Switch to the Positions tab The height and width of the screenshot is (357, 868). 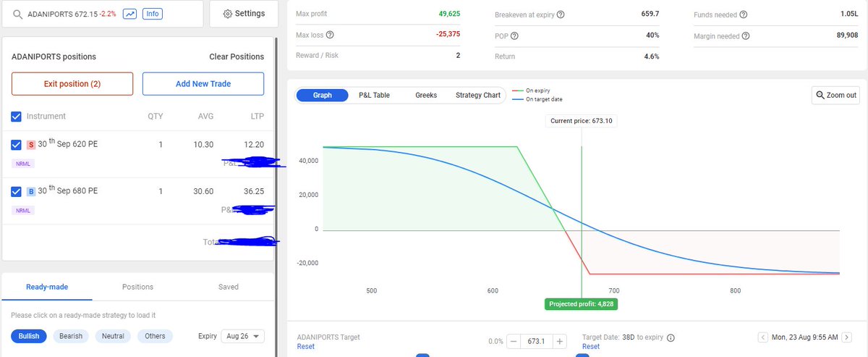coord(137,287)
